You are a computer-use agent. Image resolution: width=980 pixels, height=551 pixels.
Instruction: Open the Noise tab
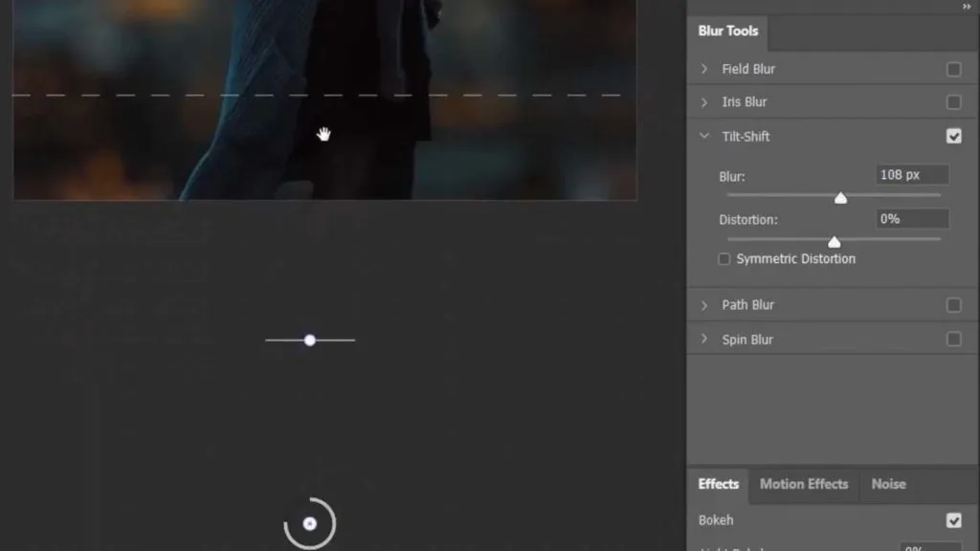click(x=887, y=484)
